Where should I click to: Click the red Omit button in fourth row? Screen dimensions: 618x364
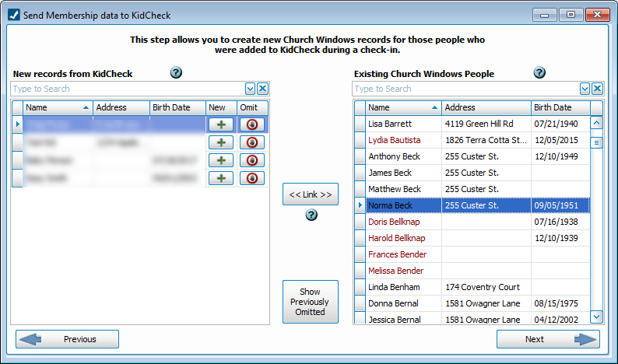251,178
